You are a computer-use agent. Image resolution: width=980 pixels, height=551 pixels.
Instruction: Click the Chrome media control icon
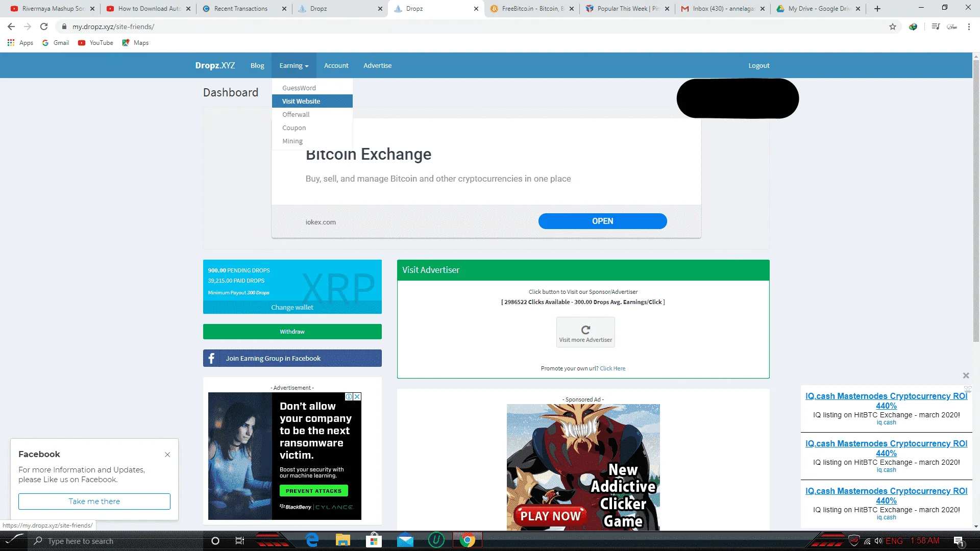(936, 27)
